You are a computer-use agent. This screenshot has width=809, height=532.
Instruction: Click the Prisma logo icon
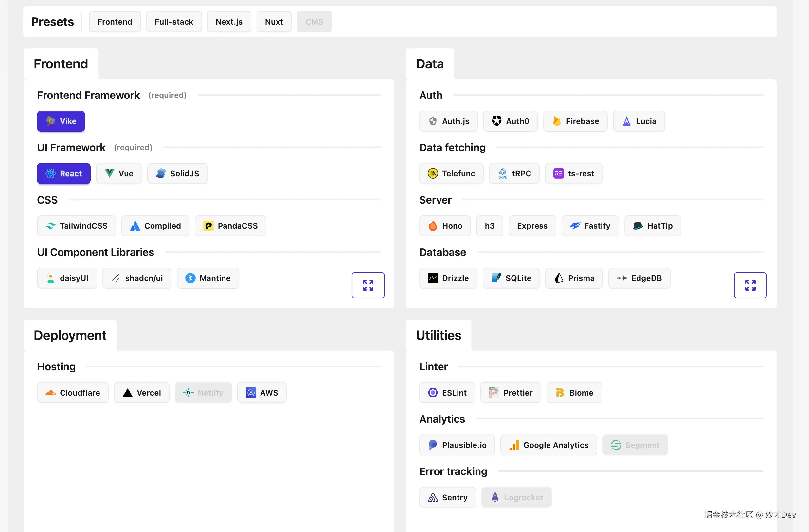(x=559, y=278)
